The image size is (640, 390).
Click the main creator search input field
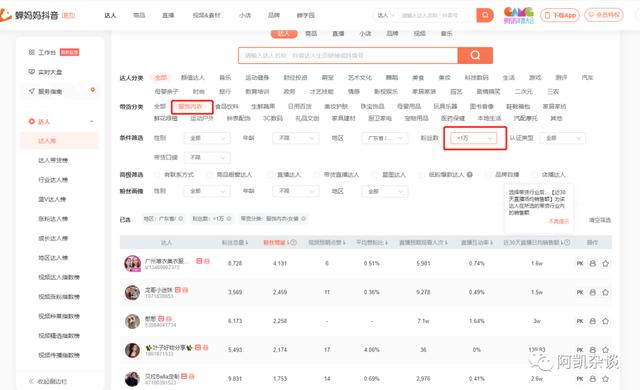point(348,55)
